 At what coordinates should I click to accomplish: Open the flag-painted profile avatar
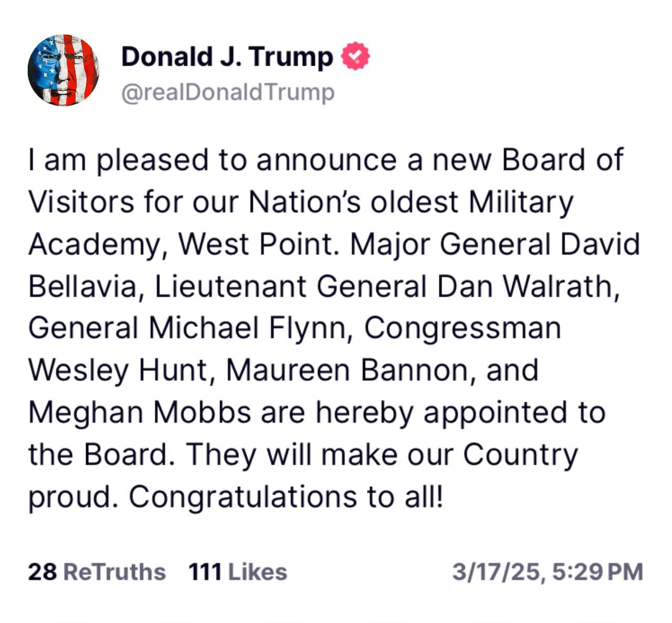[64, 70]
